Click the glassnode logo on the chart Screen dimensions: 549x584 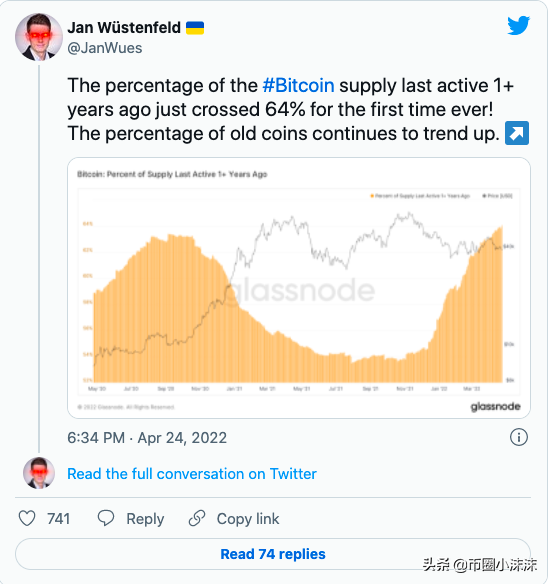pyautogui.click(x=495, y=406)
